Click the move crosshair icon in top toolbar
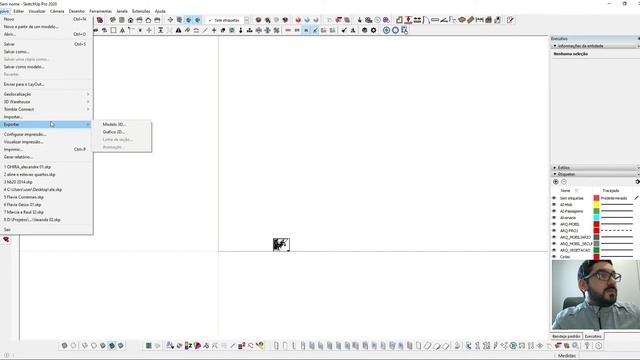Viewport: 640px width, 360px height. 170,20
